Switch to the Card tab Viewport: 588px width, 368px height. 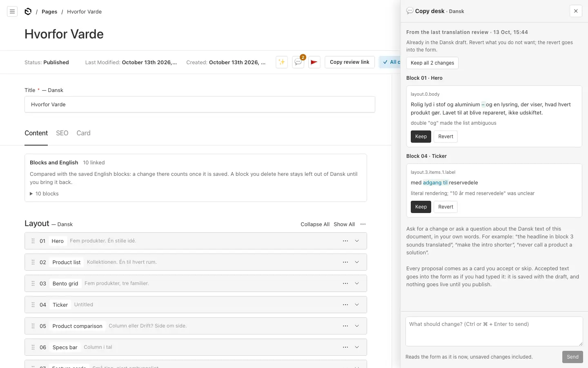tap(83, 133)
